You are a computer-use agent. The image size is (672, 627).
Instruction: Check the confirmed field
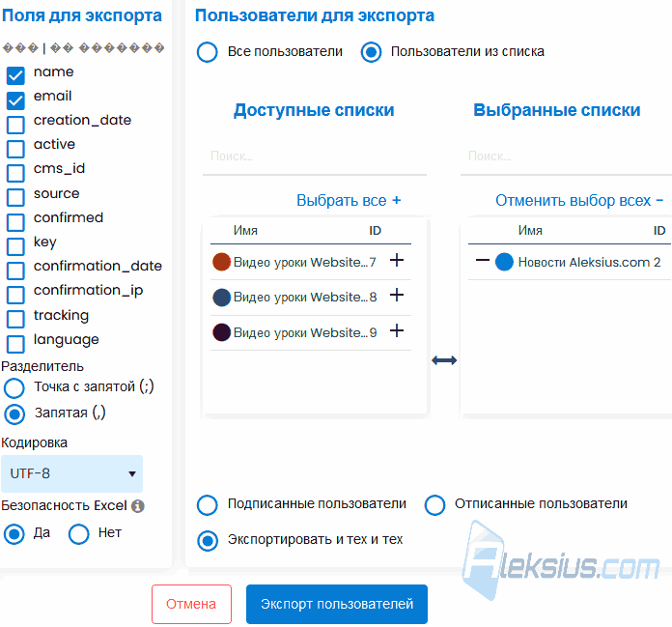[x=15, y=222]
